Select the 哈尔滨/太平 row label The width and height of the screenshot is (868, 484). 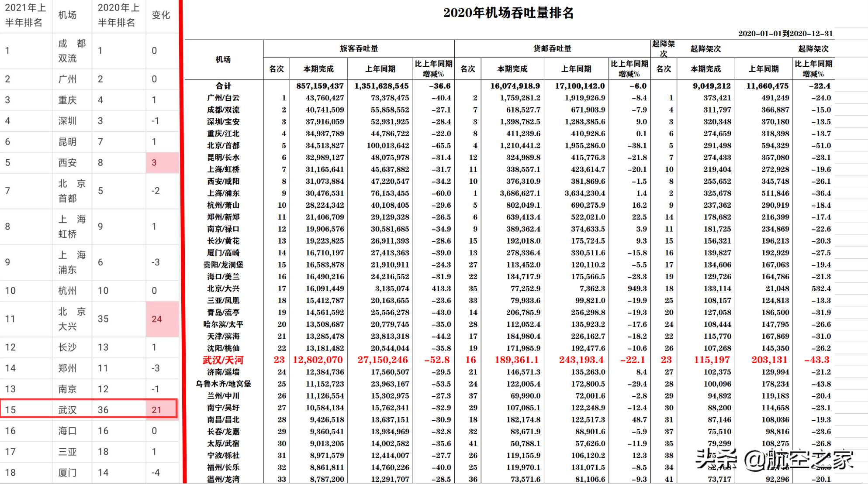pyautogui.click(x=223, y=324)
